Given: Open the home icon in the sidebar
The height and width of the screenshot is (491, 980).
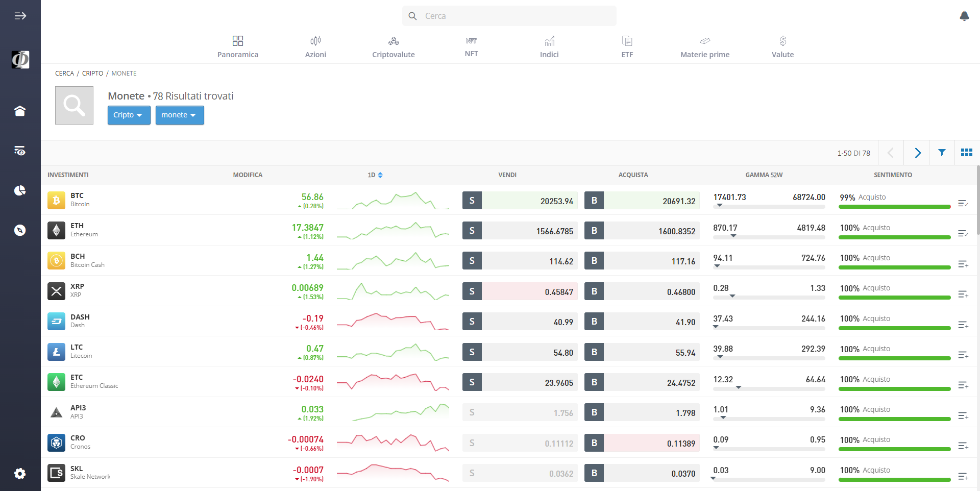Looking at the screenshot, I should (20, 111).
